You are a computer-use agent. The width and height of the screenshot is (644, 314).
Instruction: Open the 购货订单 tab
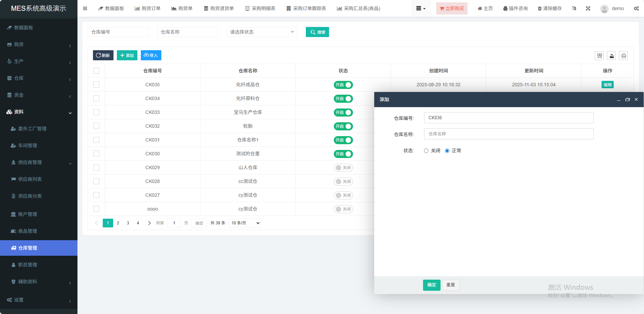(x=148, y=8)
